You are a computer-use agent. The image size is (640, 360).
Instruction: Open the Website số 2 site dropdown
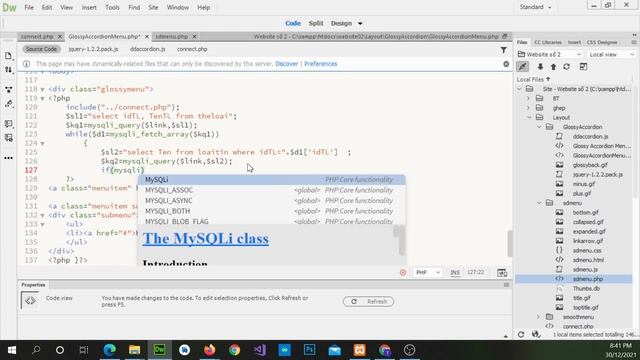tap(549, 54)
